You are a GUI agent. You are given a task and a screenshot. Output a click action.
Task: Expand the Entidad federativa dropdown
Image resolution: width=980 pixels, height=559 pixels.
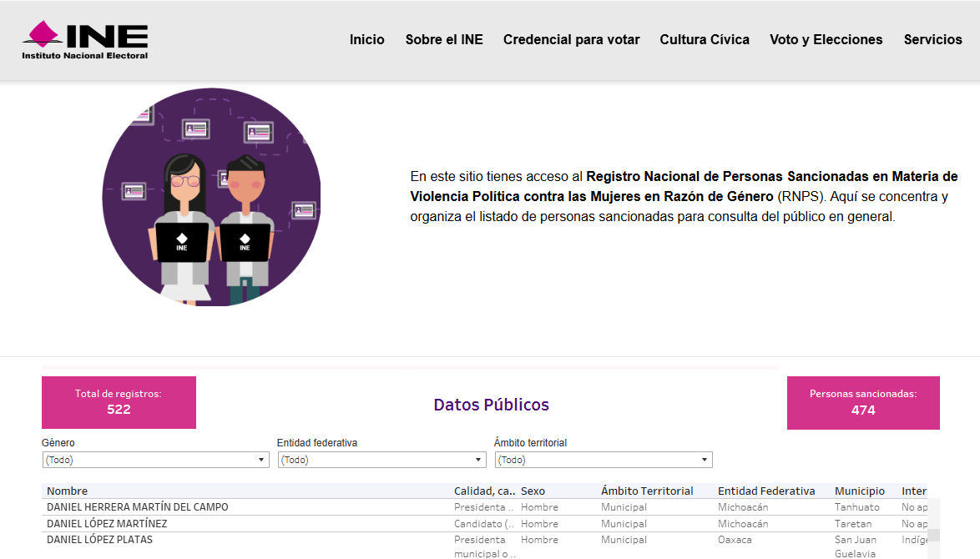click(x=381, y=460)
